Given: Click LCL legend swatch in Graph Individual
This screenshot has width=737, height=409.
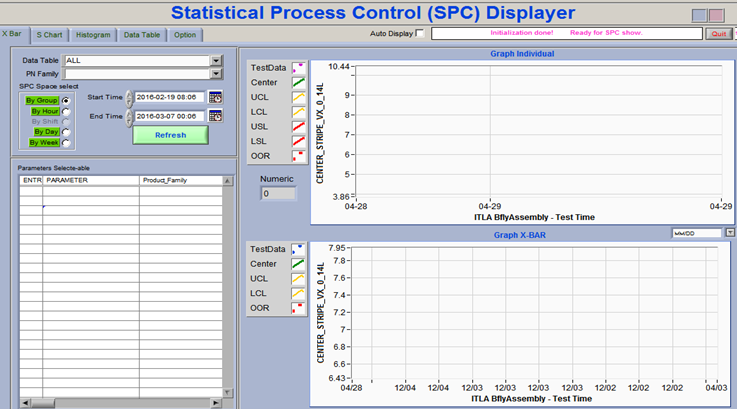Looking at the screenshot, I should point(298,112).
